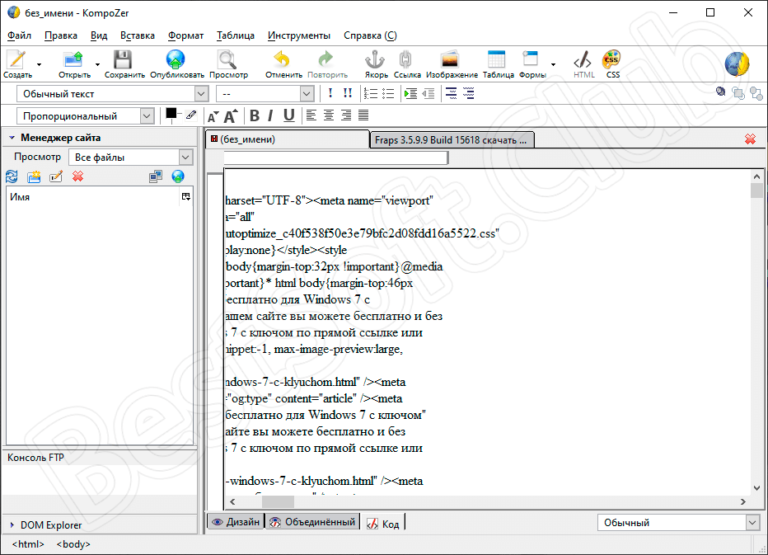Click the red delete icon in the site manager
The height and width of the screenshot is (555, 768).
point(77,177)
